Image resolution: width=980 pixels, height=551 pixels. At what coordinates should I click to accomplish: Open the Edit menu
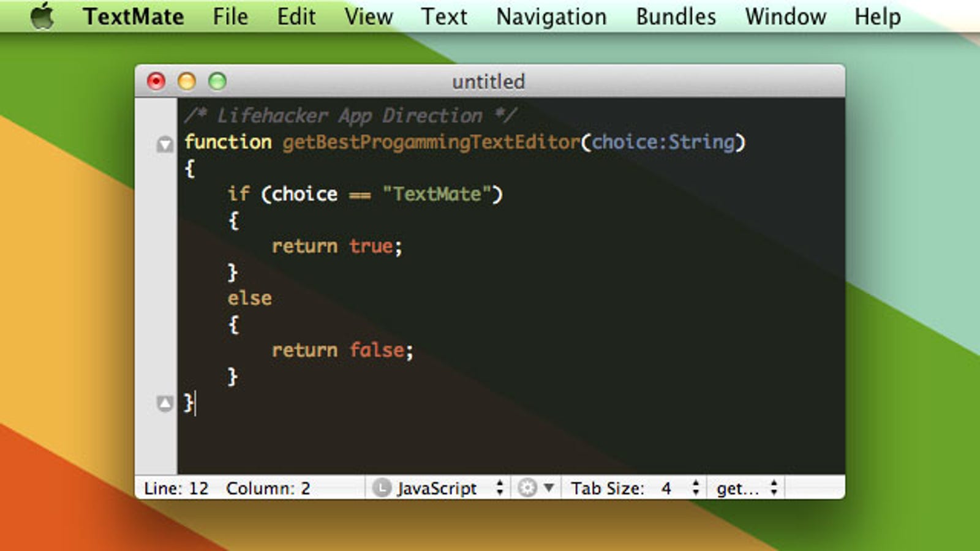point(296,17)
